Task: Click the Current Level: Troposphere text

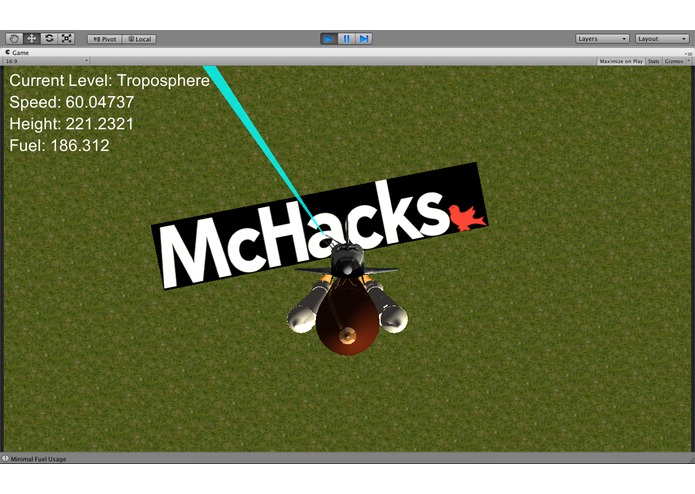Action: coord(109,81)
